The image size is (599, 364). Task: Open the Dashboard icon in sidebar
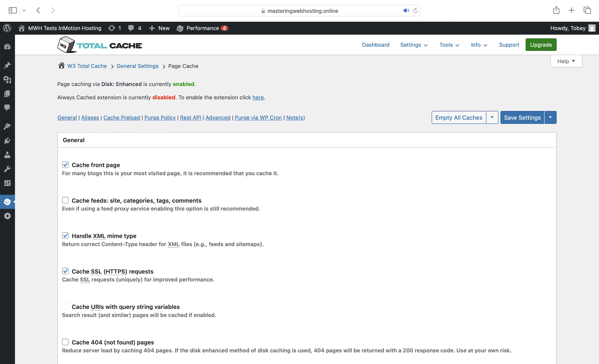(x=7, y=47)
